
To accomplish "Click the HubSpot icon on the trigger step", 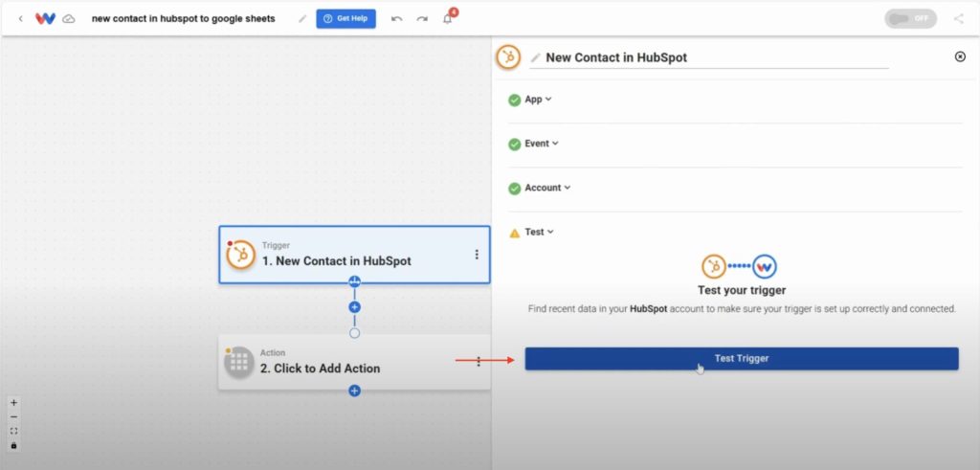I will tap(240, 255).
